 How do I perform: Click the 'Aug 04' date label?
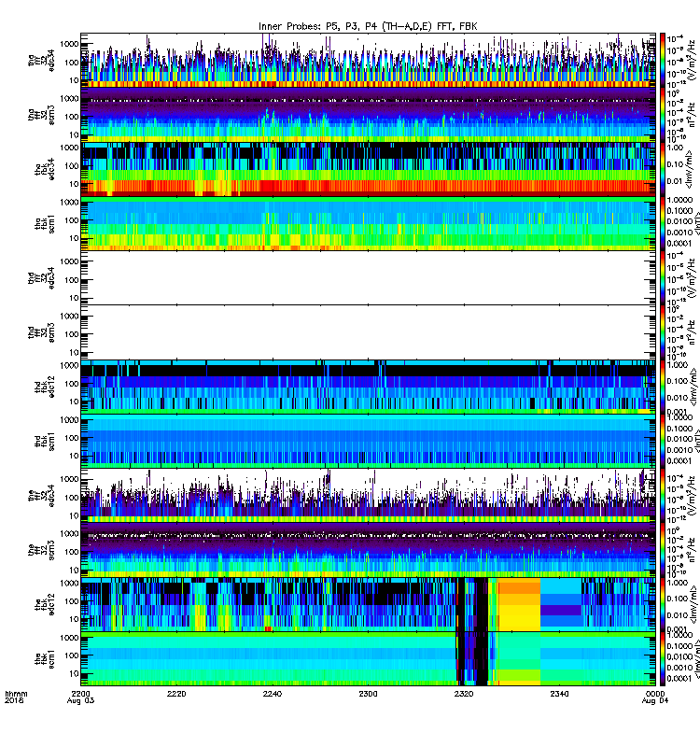(655, 701)
